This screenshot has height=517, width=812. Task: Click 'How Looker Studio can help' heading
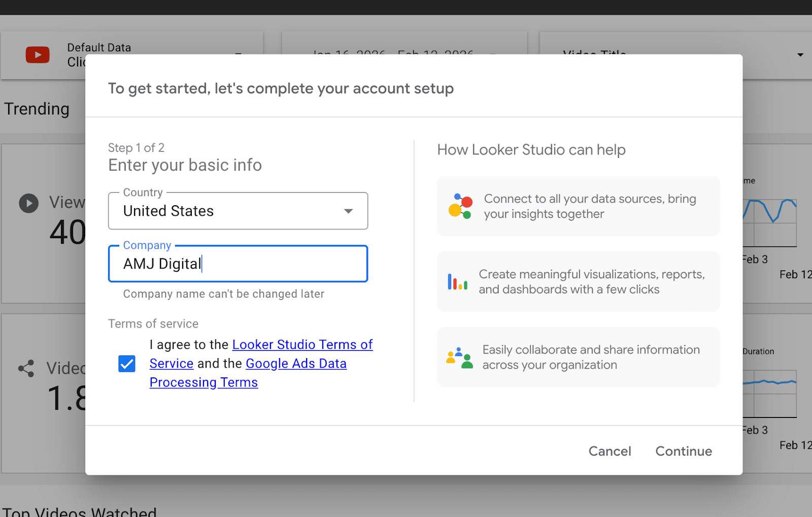(x=531, y=150)
